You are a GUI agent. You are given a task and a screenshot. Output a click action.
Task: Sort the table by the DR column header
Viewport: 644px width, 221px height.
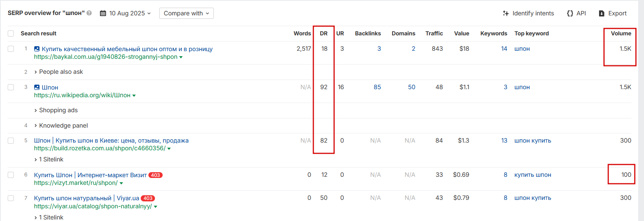pos(324,33)
